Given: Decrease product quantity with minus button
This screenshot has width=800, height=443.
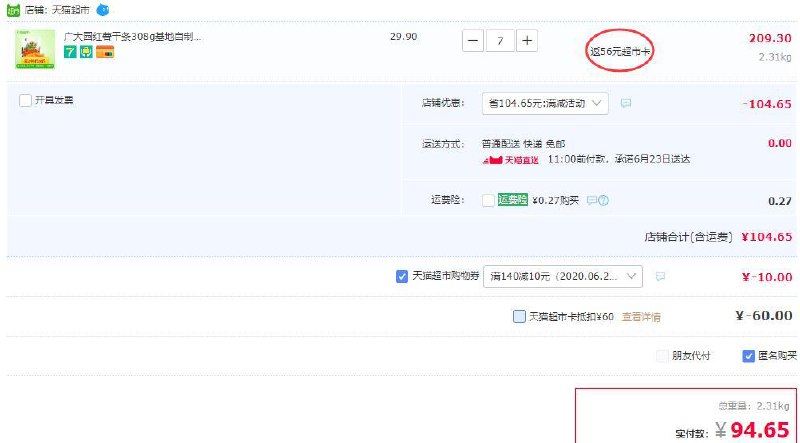Looking at the screenshot, I should (x=474, y=41).
